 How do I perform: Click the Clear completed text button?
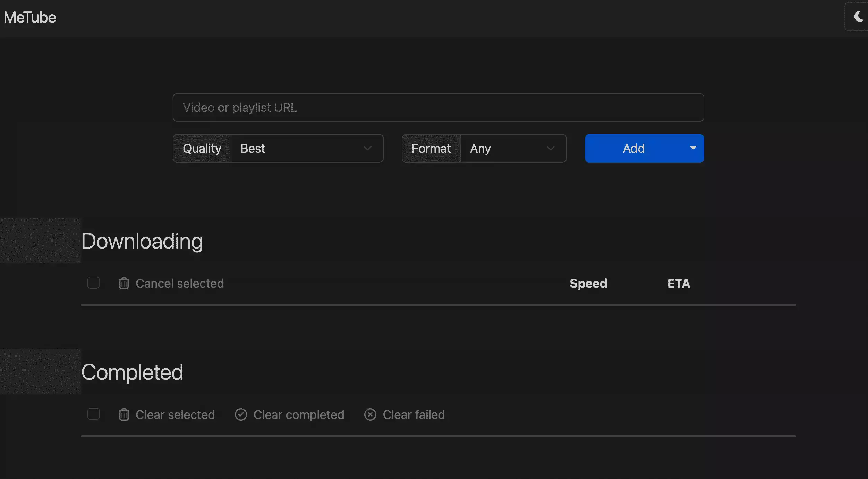[299, 415]
